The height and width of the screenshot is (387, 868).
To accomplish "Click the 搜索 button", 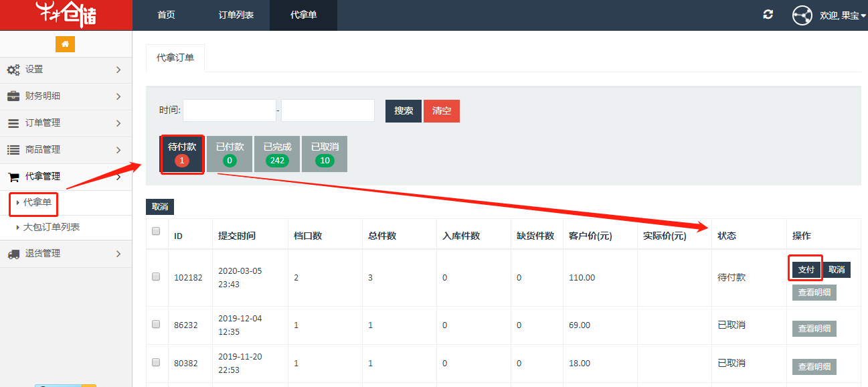I will [404, 111].
